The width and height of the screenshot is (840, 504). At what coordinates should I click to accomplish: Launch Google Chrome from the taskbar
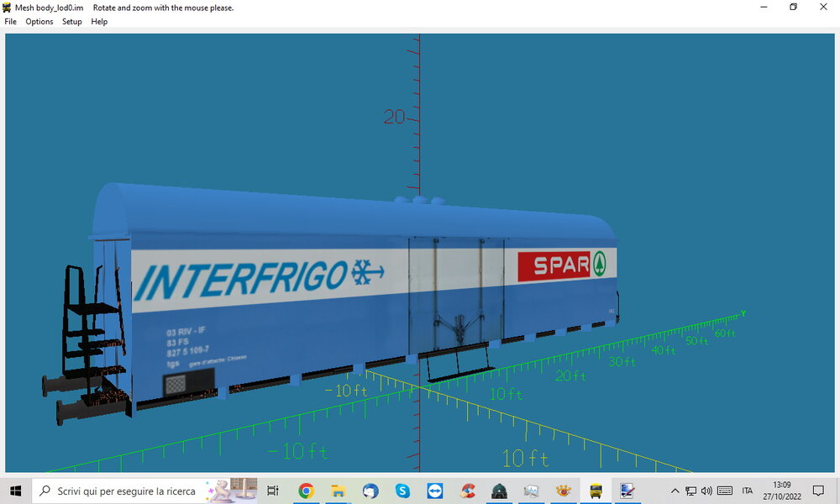click(306, 491)
